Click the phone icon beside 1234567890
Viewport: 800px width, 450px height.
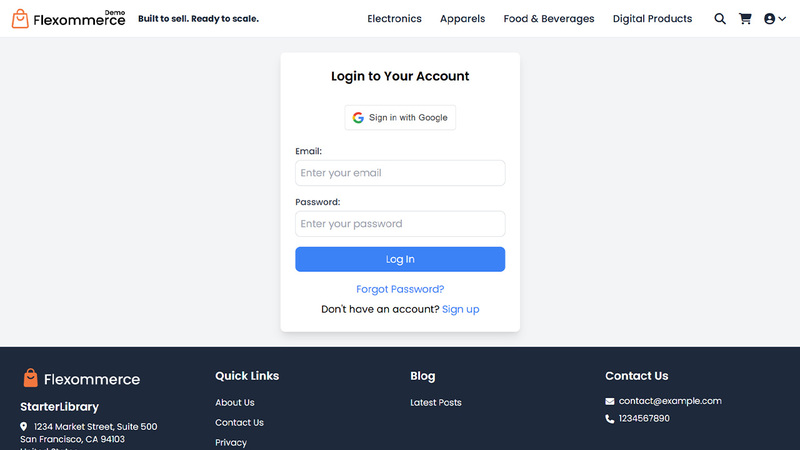click(610, 419)
